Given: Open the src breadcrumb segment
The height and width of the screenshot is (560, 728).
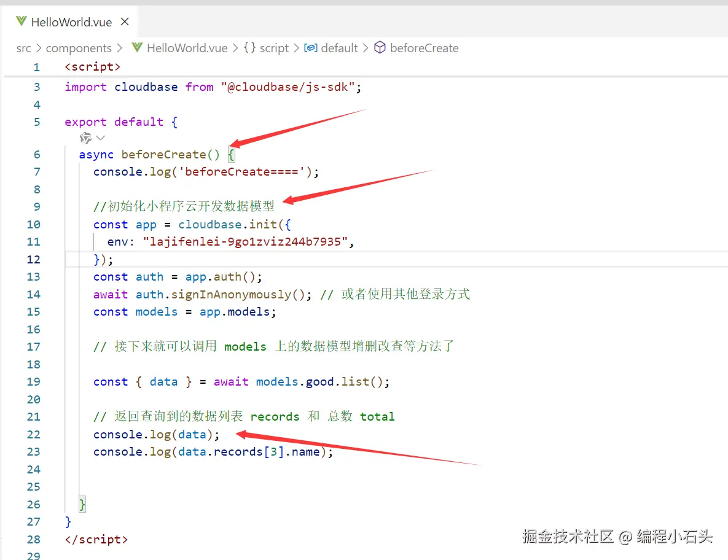Looking at the screenshot, I should tap(24, 49).
